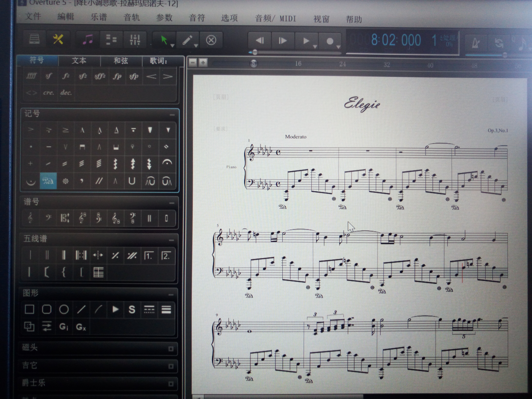Switch to the 和弦 tab
Screen dimensions: 532x399
tap(121, 61)
